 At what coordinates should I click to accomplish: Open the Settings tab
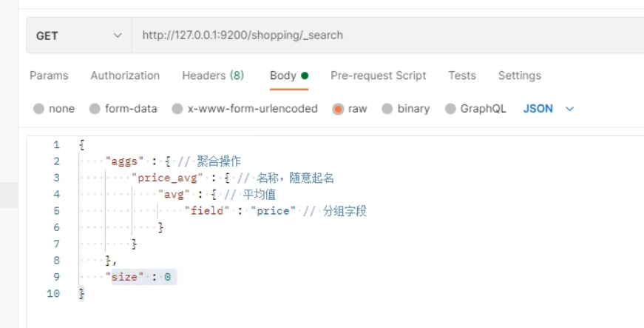[x=520, y=76]
